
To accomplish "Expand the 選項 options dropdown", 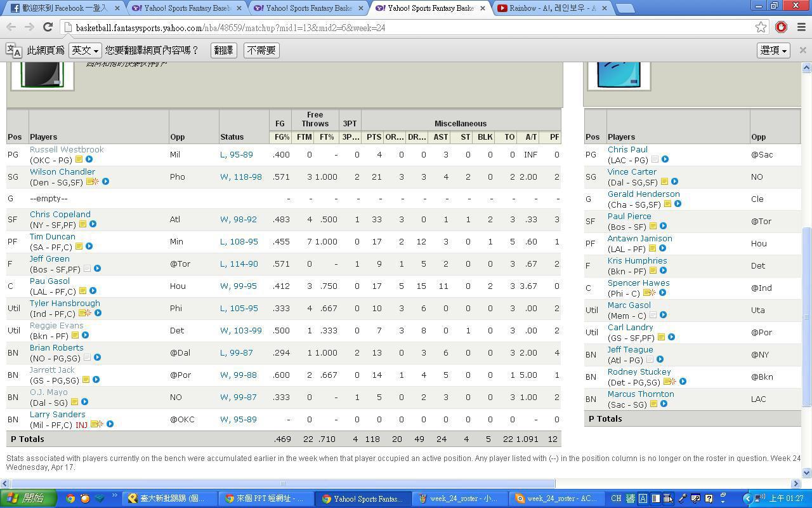I will [773, 50].
